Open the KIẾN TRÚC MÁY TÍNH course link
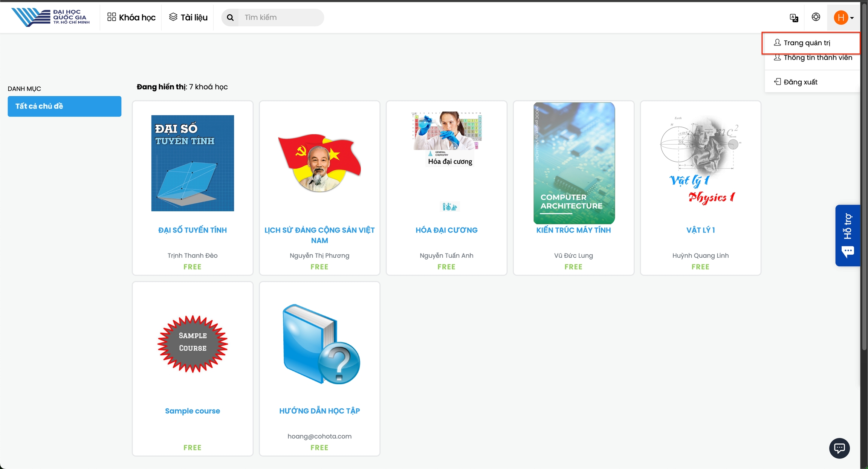868x469 pixels. [573, 230]
